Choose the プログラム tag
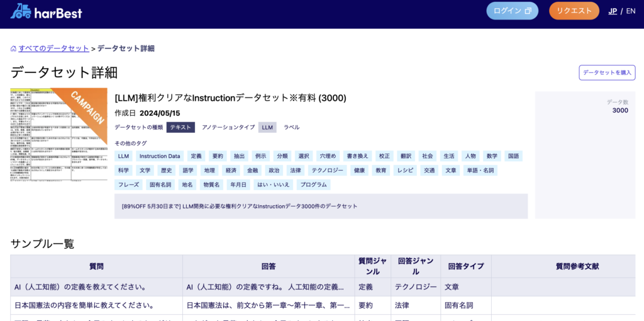 coord(313,185)
